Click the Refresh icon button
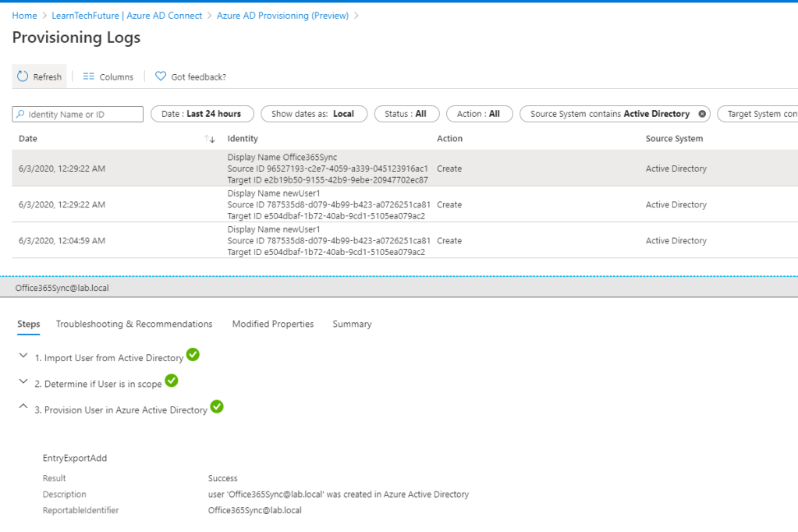798x532 pixels. pyautogui.click(x=23, y=76)
